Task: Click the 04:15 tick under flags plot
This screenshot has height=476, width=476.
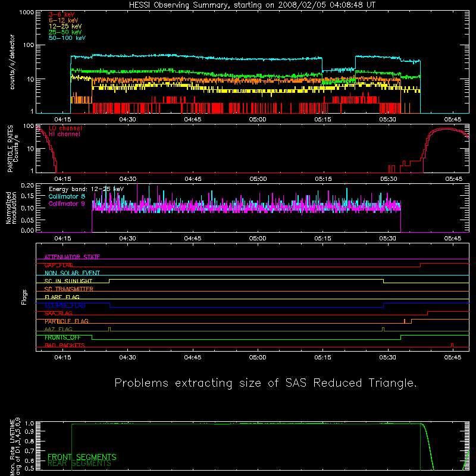Action: [62, 358]
